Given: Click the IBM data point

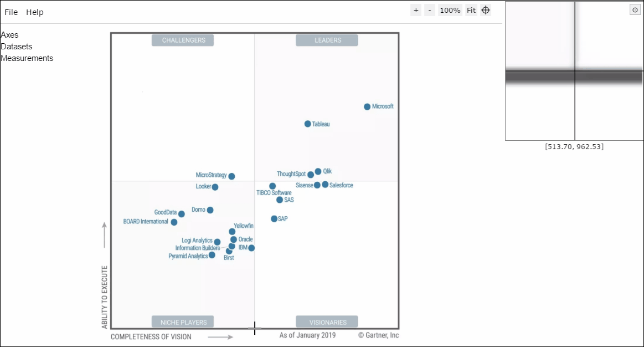Looking at the screenshot, I should (x=251, y=248).
